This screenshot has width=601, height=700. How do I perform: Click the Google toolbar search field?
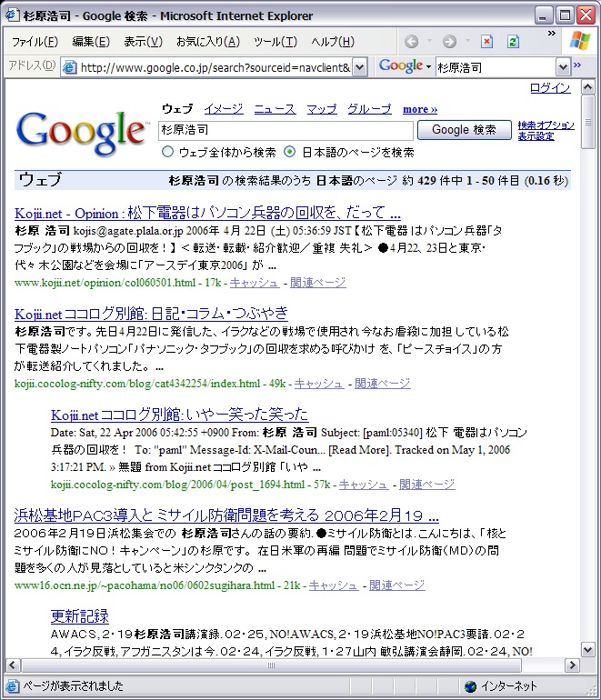(496, 67)
